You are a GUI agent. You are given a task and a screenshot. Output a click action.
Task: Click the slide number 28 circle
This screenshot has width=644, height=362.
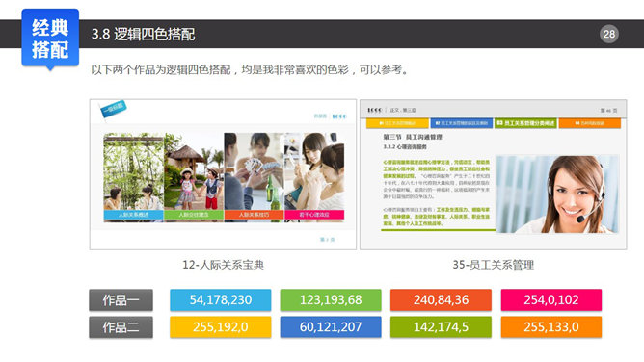(608, 34)
